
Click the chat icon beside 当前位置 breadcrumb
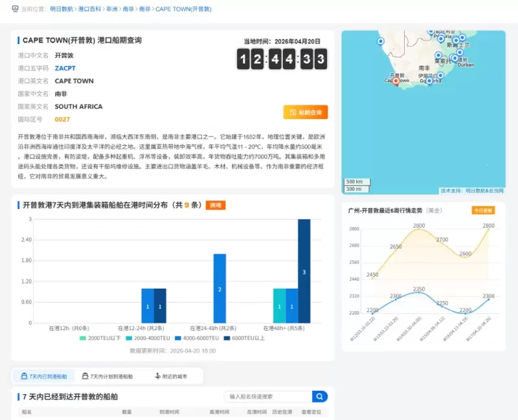point(14,10)
